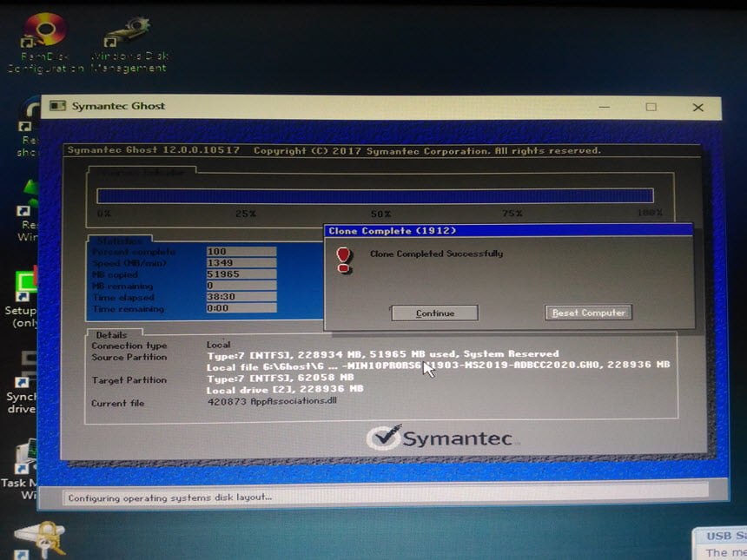Viewport: 747px width, 560px height.
Task: Click the Local file GHO path line
Action: tap(439, 366)
